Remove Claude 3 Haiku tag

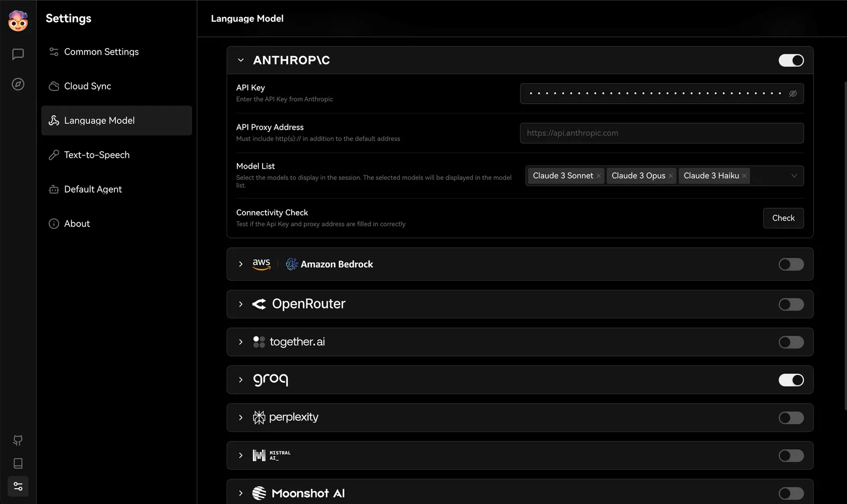744,176
